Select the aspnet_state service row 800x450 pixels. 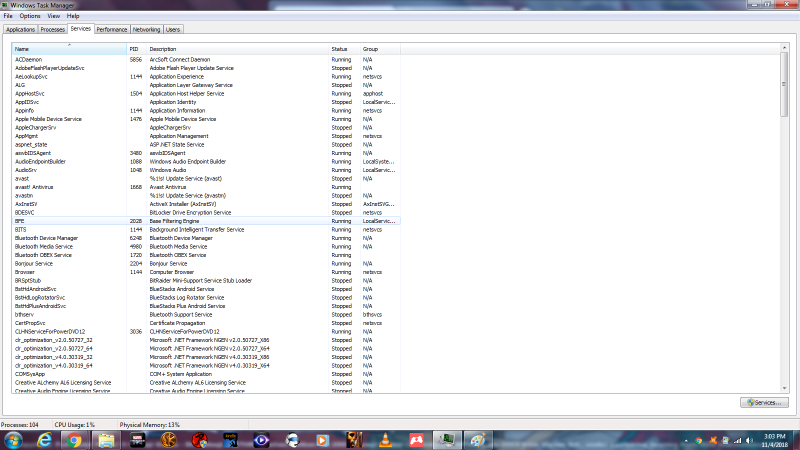click(x=206, y=144)
